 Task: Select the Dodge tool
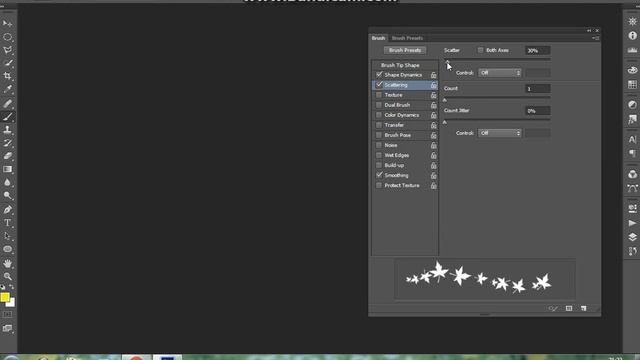pyautogui.click(x=7, y=196)
